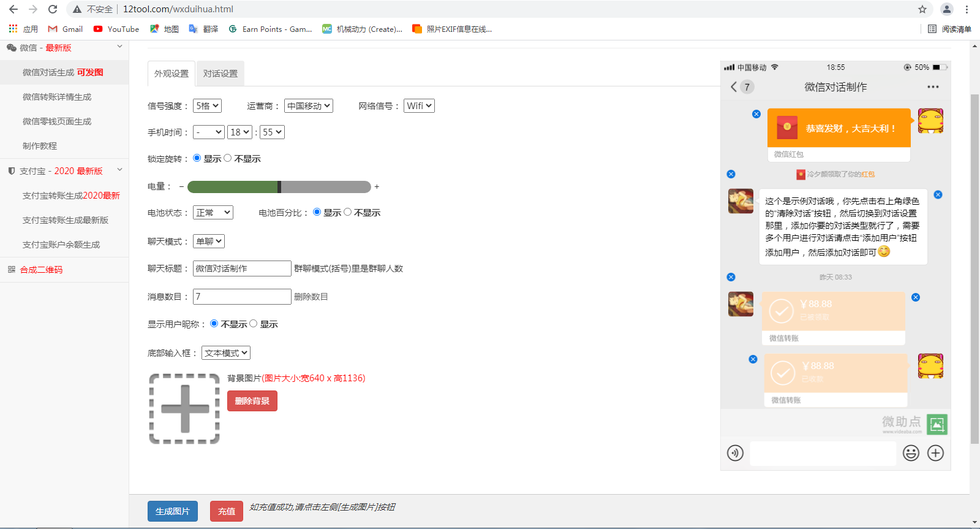Image resolution: width=980 pixels, height=529 pixels.
Task: Open the 手机时间 AM/PM dropdown
Action: tap(209, 132)
